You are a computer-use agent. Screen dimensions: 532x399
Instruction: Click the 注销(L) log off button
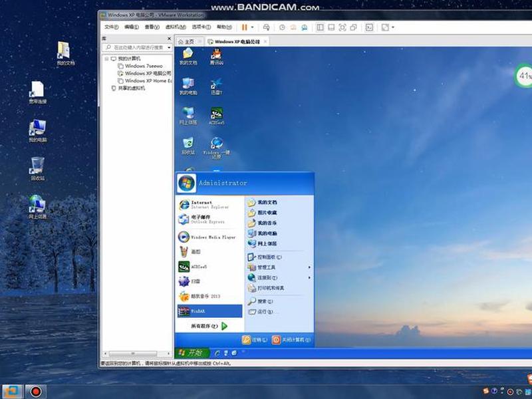[x=255, y=340]
